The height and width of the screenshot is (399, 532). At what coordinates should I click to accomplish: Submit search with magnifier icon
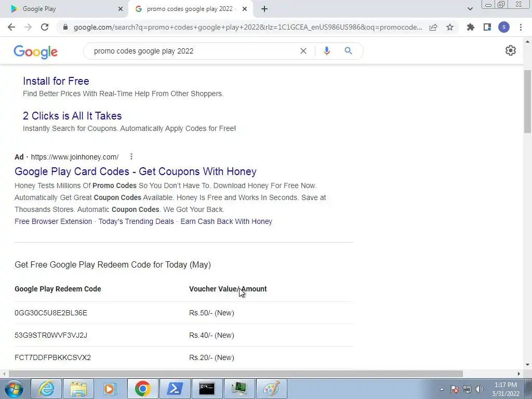(x=348, y=51)
